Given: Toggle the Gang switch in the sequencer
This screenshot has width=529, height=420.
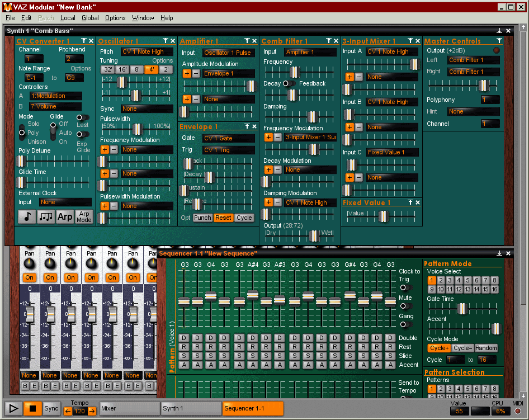Looking at the screenshot, I should (x=406, y=324).
